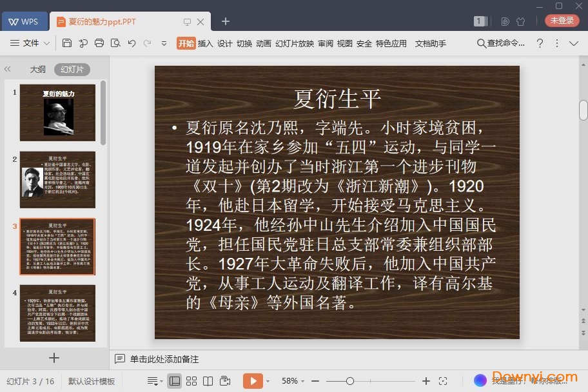The width and height of the screenshot is (588, 392).
Task: Click 幻灯片 3 / 16 status text
Action: 30,382
